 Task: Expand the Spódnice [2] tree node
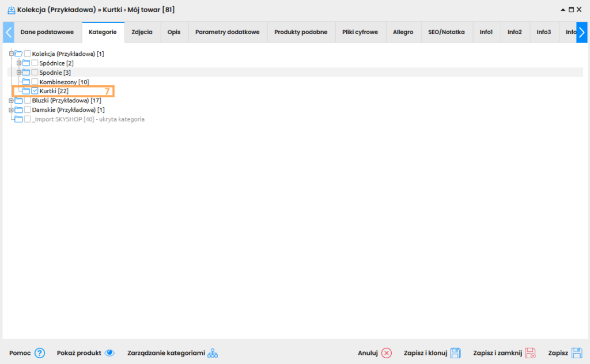[x=19, y=63]
